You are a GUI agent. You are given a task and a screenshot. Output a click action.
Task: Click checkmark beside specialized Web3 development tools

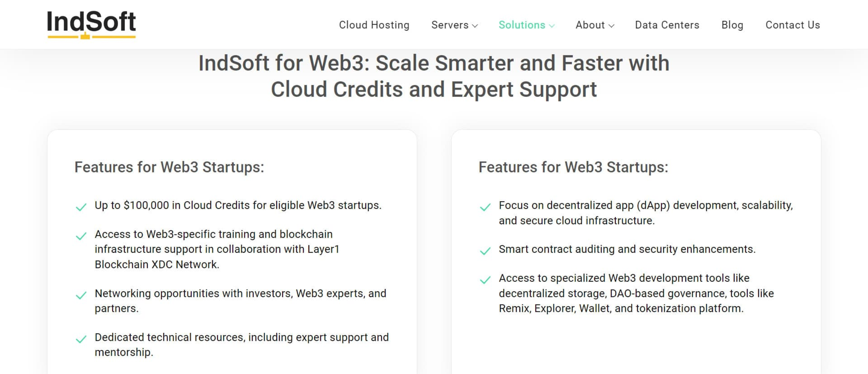pos(485,280)
